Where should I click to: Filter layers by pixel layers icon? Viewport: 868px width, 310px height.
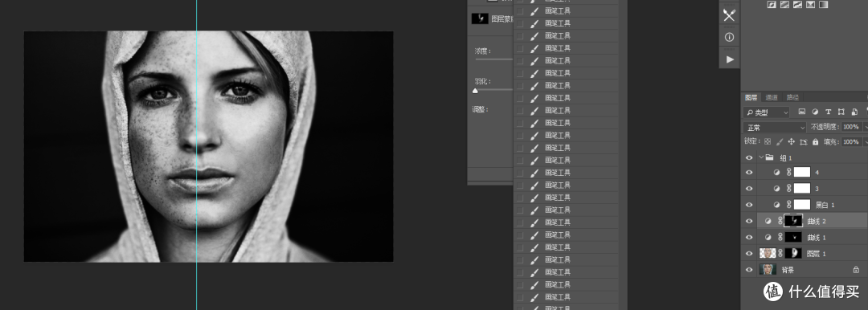[802, 112]
